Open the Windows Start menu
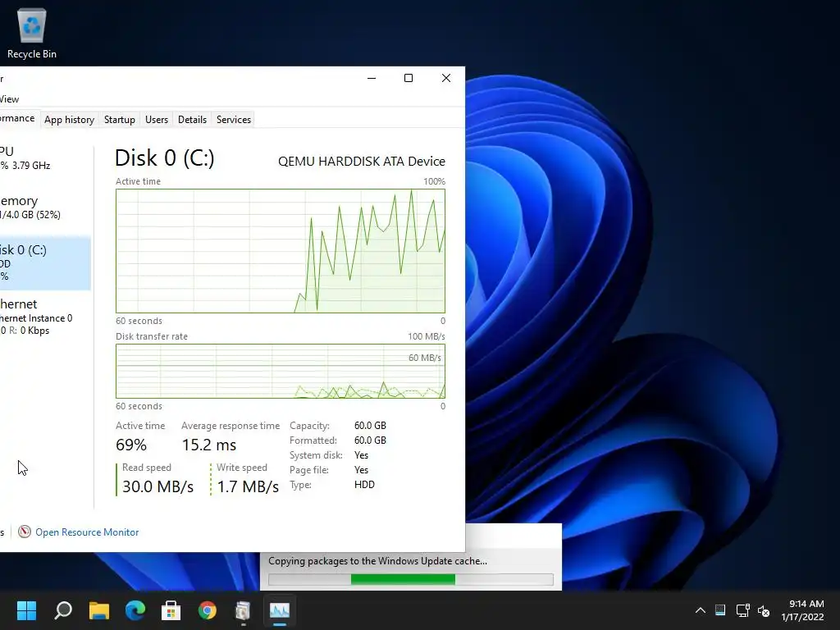Viewport: 840px width, 630px height. (26, 610)
